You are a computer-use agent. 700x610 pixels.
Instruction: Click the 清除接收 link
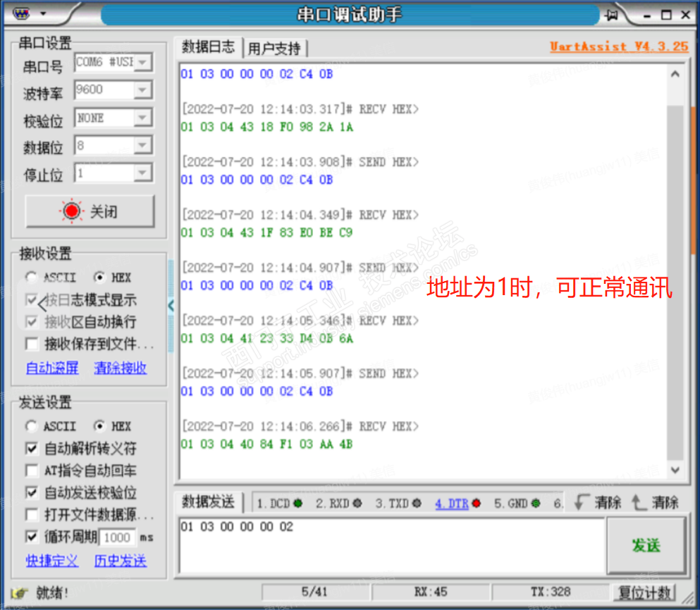pos(120,368)
